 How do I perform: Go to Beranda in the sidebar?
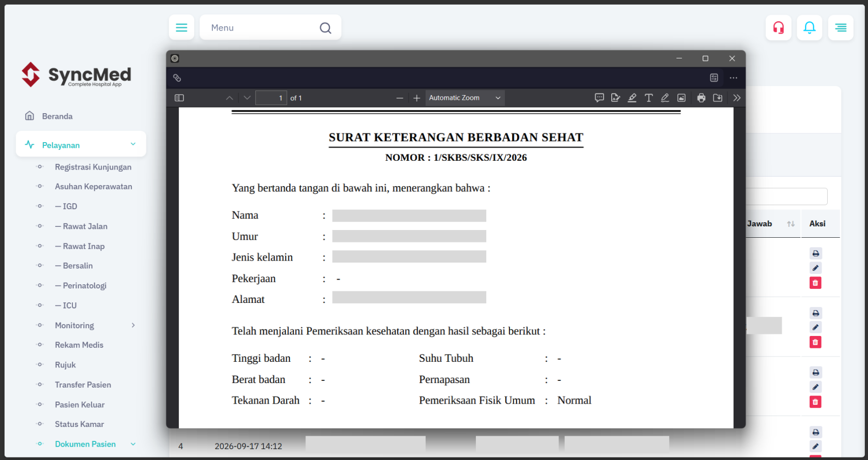(x=57, y=116)
